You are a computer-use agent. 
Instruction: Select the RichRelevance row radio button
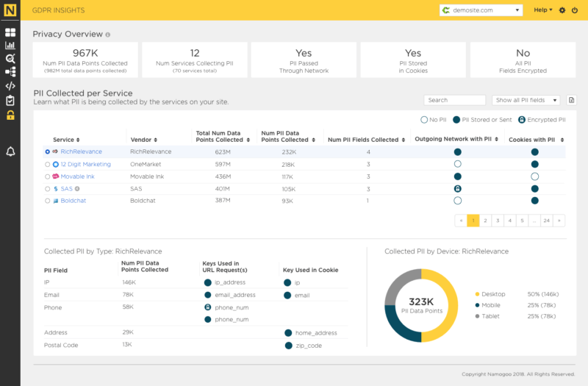[47, 152]
